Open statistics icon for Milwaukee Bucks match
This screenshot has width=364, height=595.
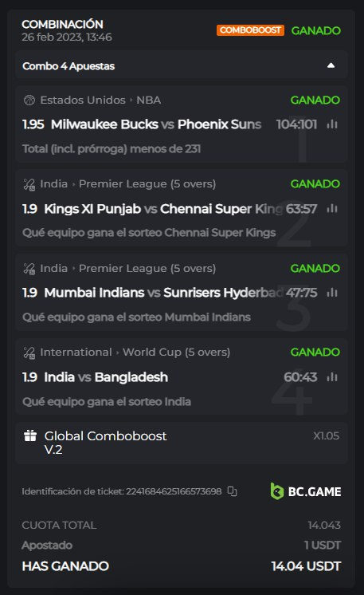point(332,124)
